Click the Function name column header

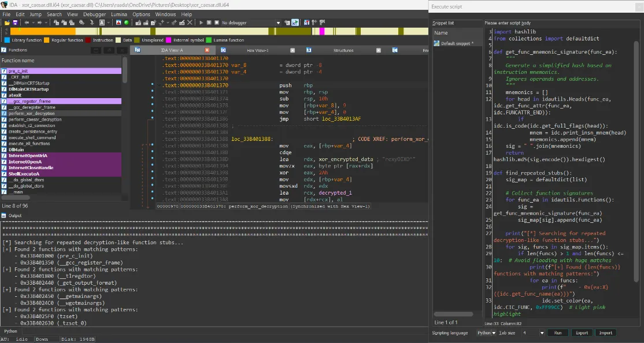tap(61, 60)
